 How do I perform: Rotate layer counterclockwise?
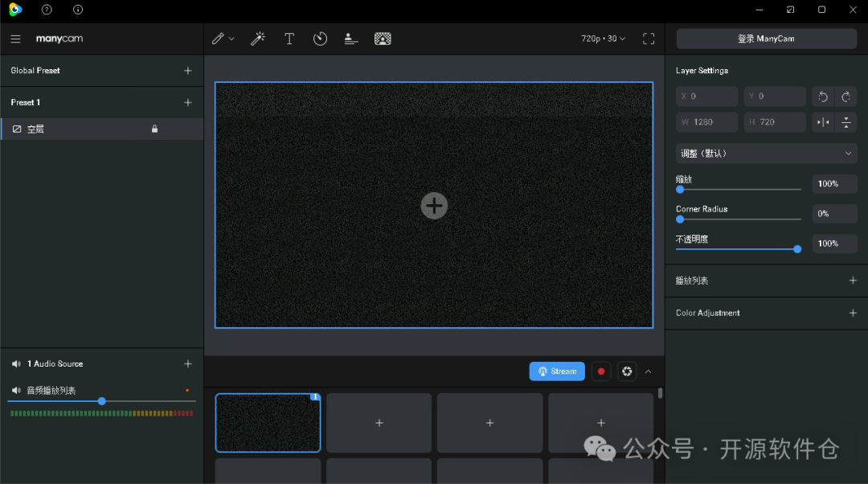pyautogui.click(x=823, y=96)
